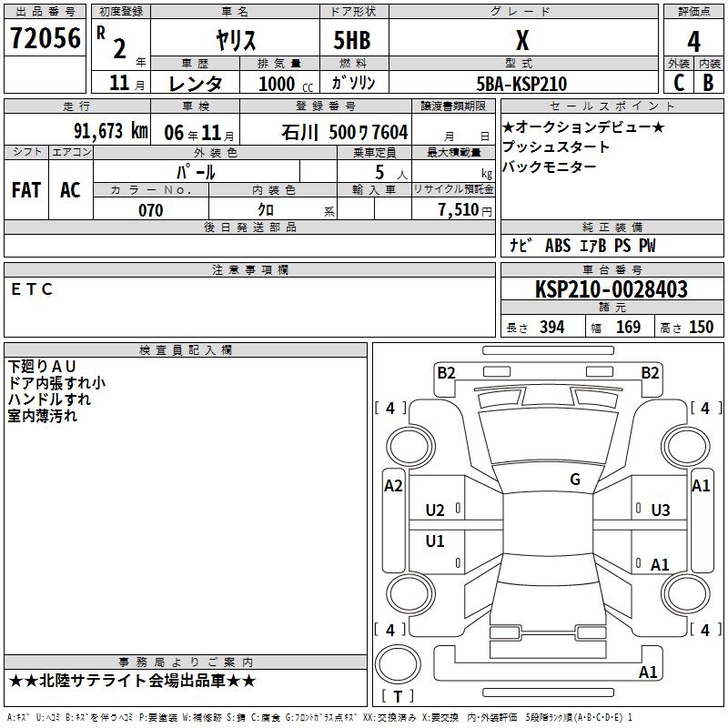Select the color number 070
The image size is (728, 728).
150,210
